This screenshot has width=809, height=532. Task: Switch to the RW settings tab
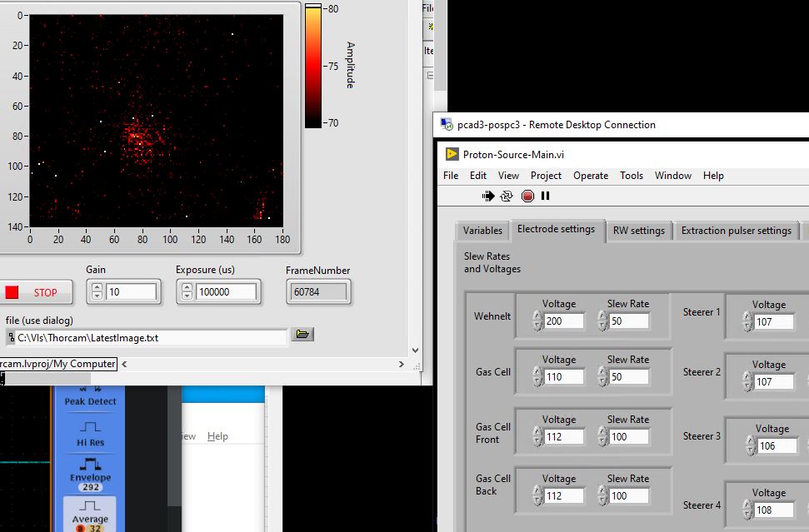[x=638, y=231]
